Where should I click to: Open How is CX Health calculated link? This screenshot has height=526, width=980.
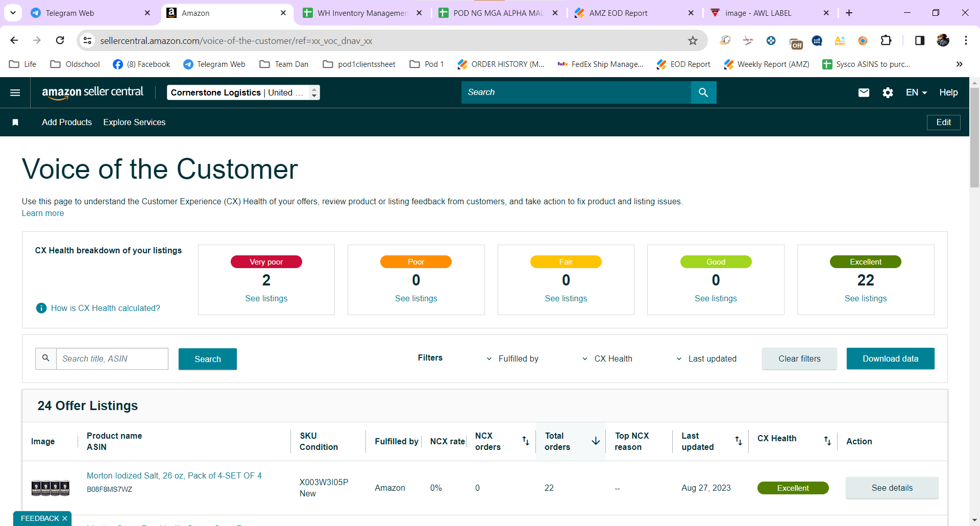105,308
